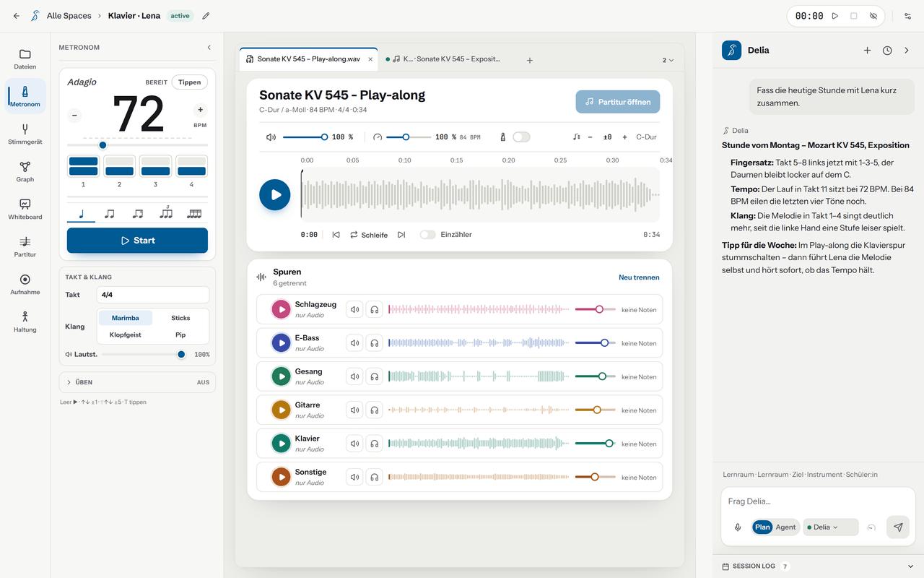Toggle beat 1 accent block
This screenshot has width=924, height=578.
pos(84,166)
